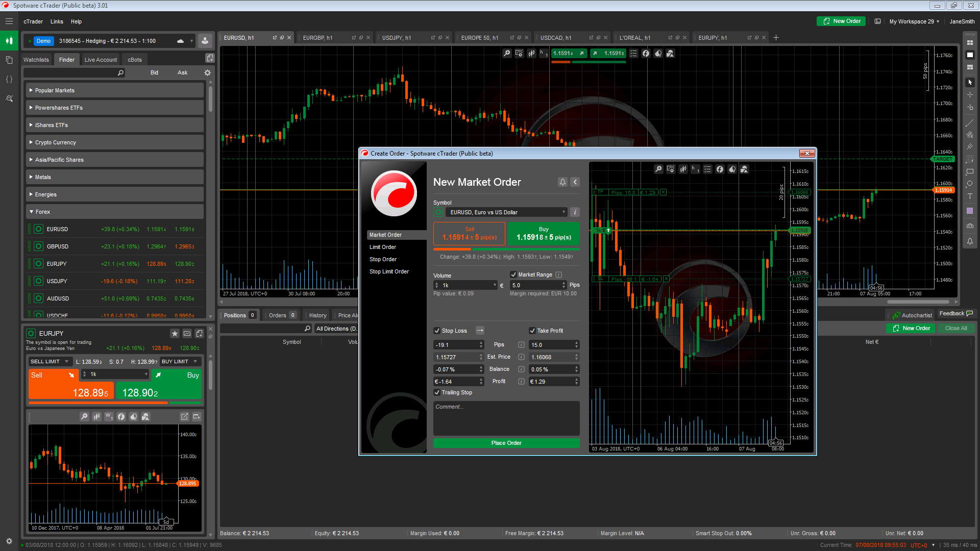
Task: Select the multi-chart grid layout icon in right sidebar
Action: pyautogui.click(x=970, y=42)
